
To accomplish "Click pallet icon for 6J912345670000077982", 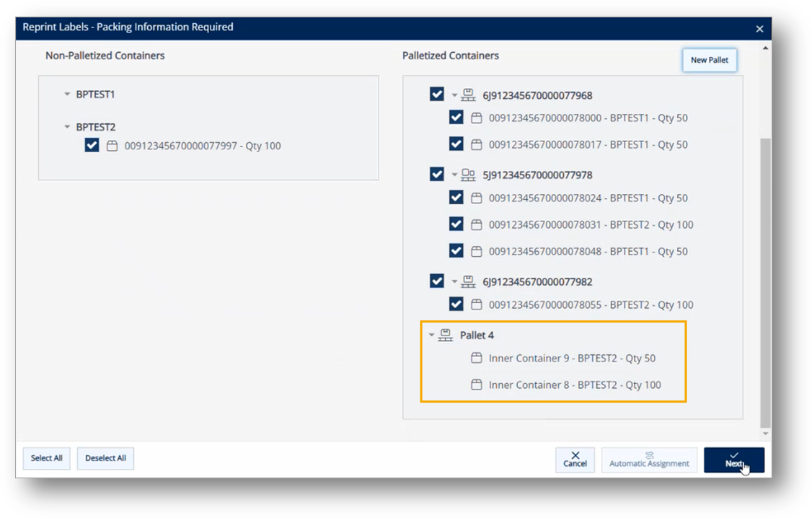I will [469, 281].
